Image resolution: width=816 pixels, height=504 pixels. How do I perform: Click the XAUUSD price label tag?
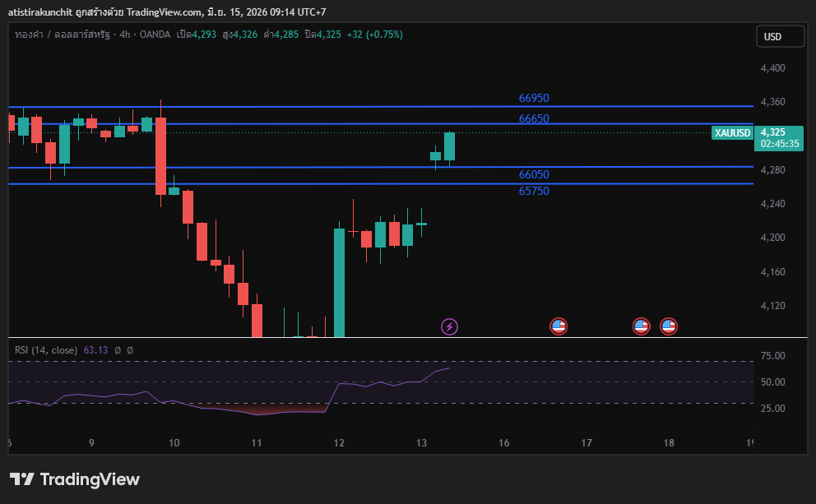732,132
